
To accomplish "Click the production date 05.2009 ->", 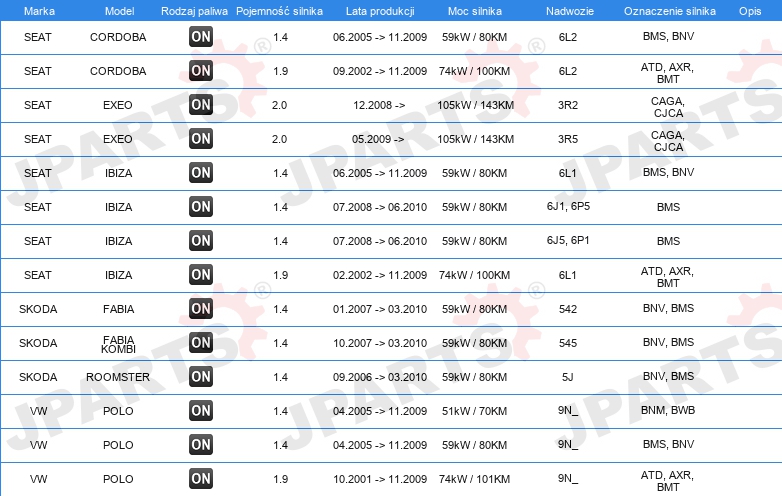I will [x=378, y=139].
